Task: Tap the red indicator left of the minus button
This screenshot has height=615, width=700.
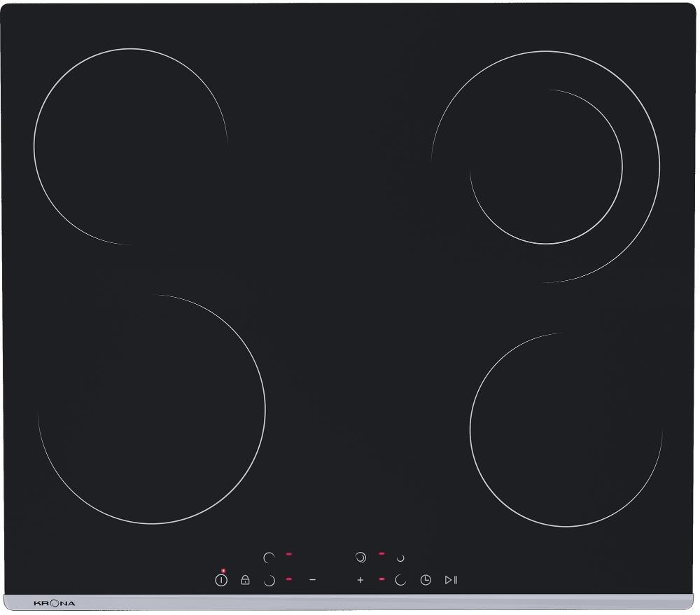Action: pyautogui.click(x=289, y=579)
